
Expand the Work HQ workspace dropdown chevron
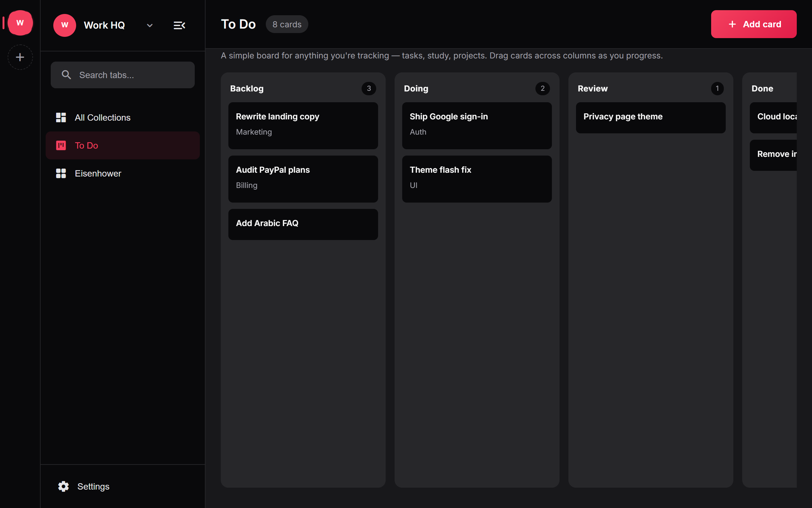coord(150,25)
